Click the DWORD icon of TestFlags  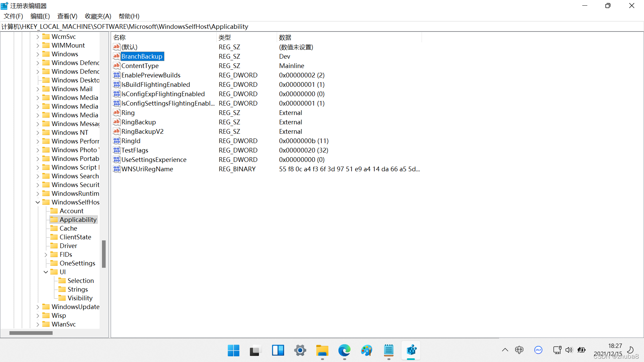tap(116, 150)
